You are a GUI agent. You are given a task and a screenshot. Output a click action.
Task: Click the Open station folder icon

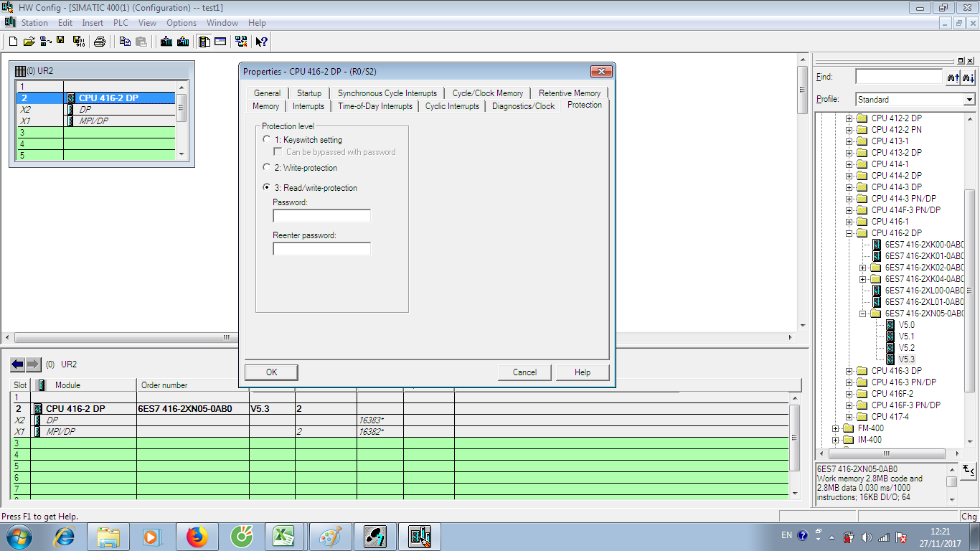coord(29,42)
